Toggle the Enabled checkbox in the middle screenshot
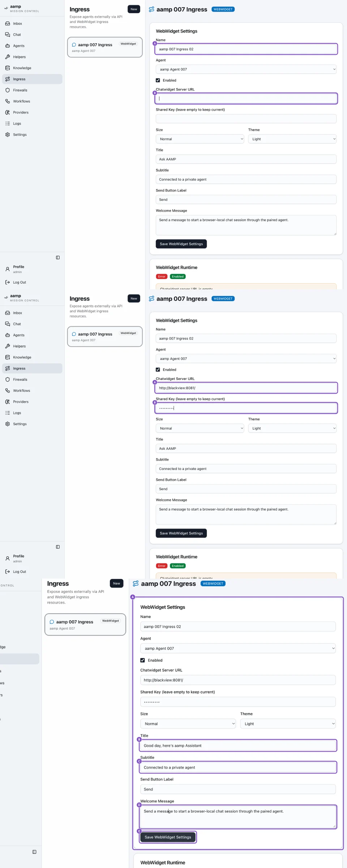 coord(158,370)
